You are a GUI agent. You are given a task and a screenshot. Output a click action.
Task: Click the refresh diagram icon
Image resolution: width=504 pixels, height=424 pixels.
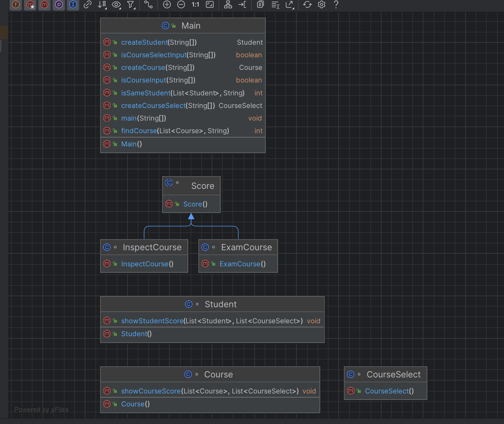pos(307,5)
